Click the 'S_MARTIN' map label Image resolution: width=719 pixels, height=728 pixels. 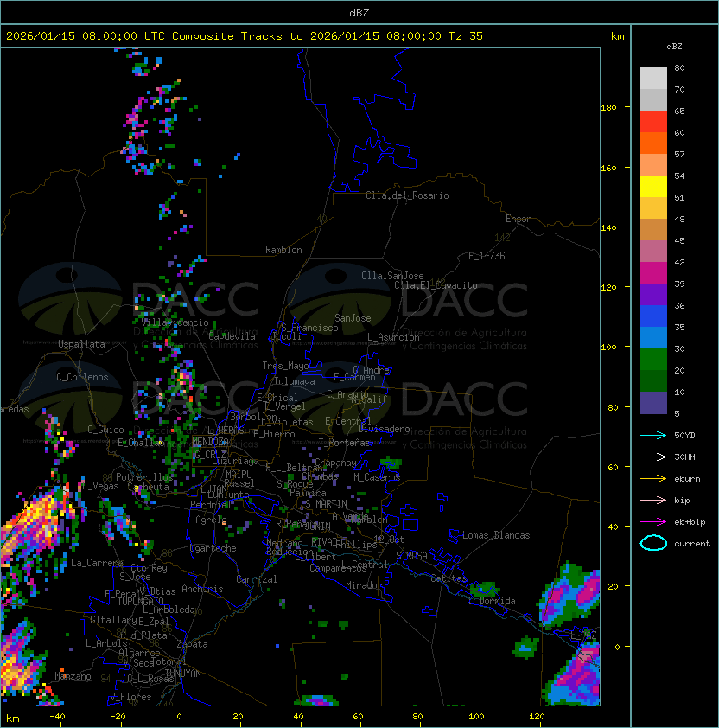pyautogui.click(x=326, y=503)
